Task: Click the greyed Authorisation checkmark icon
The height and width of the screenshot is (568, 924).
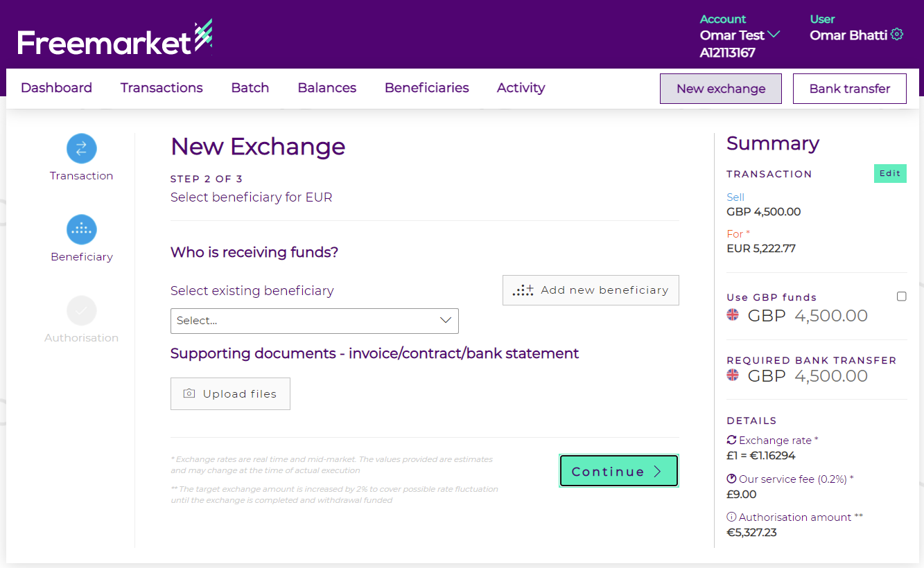Action: tap(81, 310)
